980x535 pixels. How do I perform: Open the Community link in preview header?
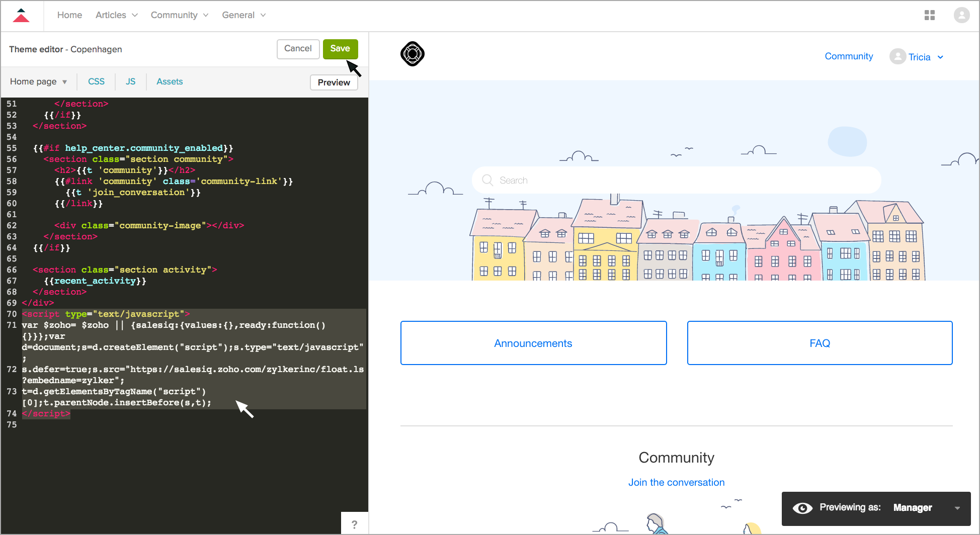tap(849, 56)
